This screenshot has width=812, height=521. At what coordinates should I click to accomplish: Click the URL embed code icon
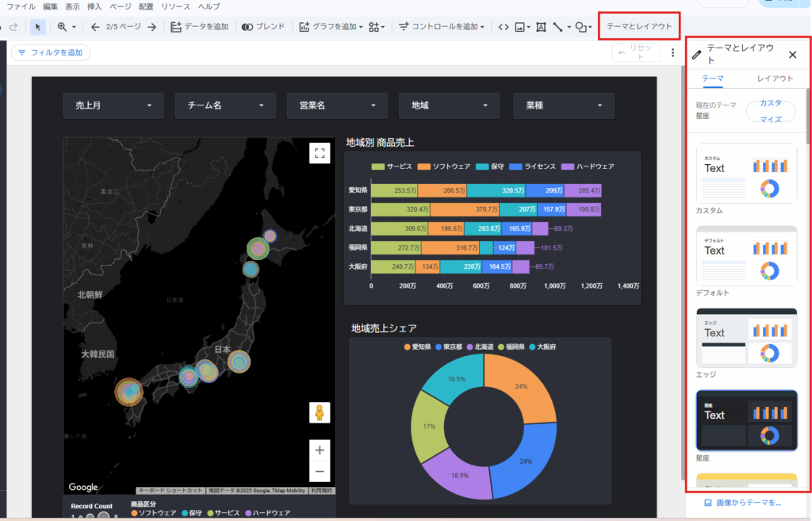click(504, 27)
